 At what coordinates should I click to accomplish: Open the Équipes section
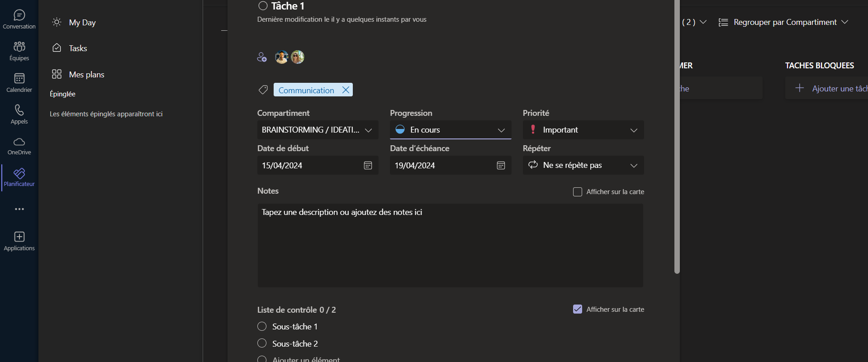[19, 51]
